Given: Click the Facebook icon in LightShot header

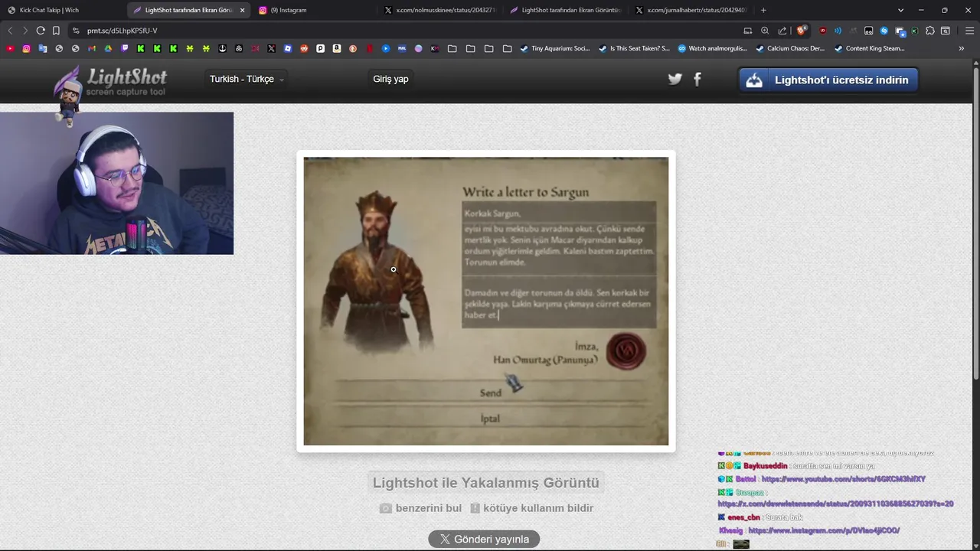Looking at the screenshot, I should 697,79.
